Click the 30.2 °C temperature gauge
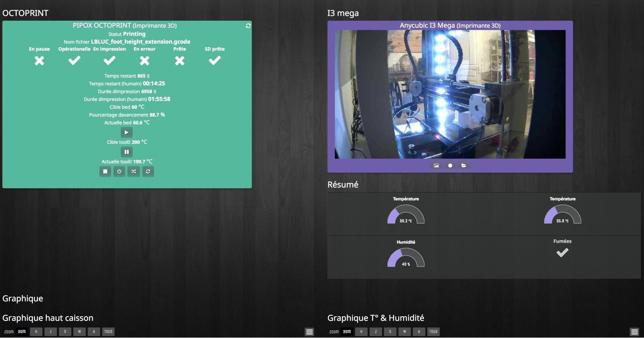Viewport: 644px width, 338px height. coord(406,214)
